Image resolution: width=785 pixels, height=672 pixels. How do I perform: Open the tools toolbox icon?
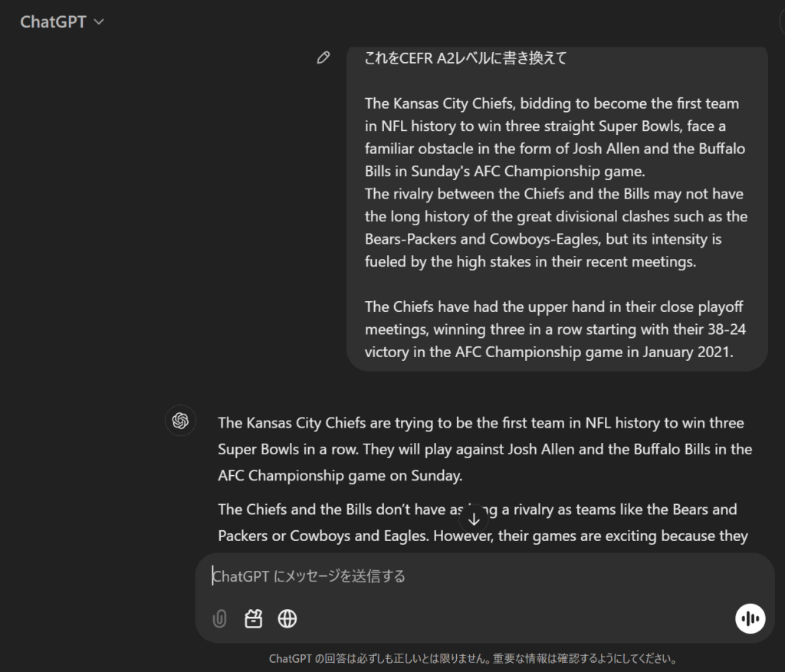pos(253,619)
